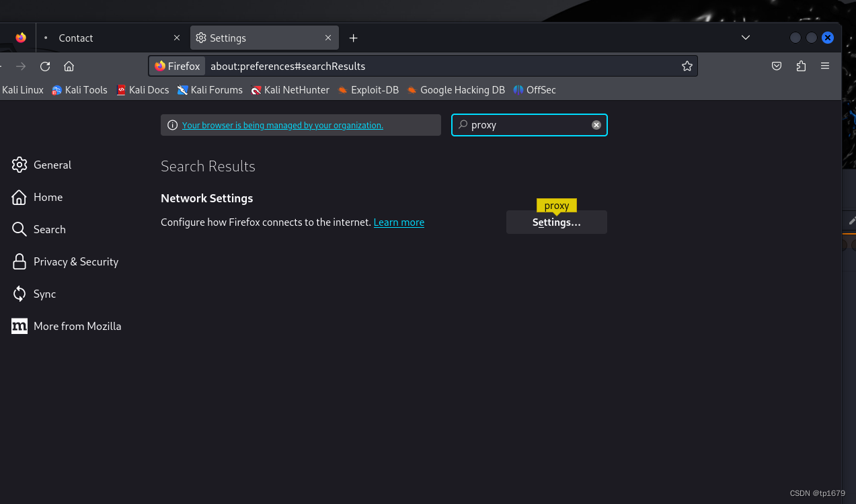Close the Firefox window
Viewport: 856px width, 504px height.
(828, 38)
